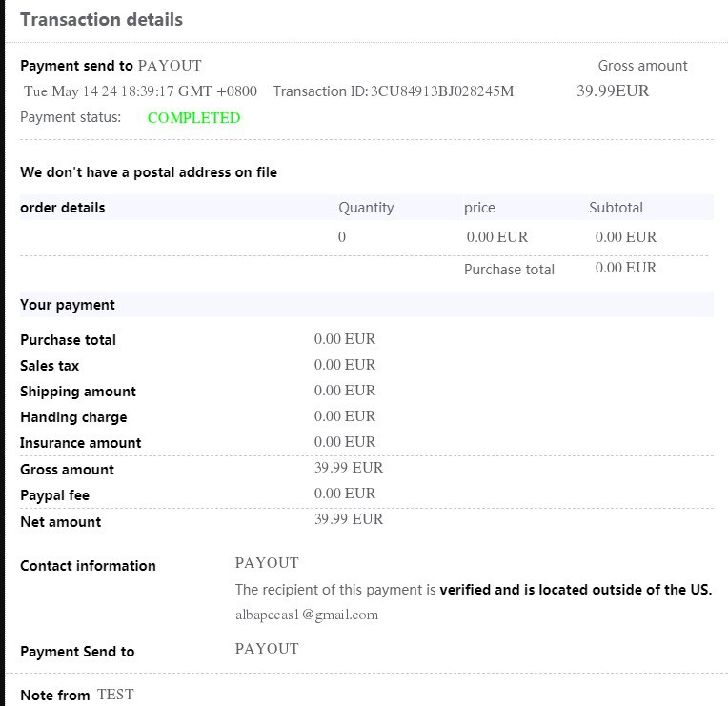Click the 39.99EUR gross amount at top

click(613, 91)
